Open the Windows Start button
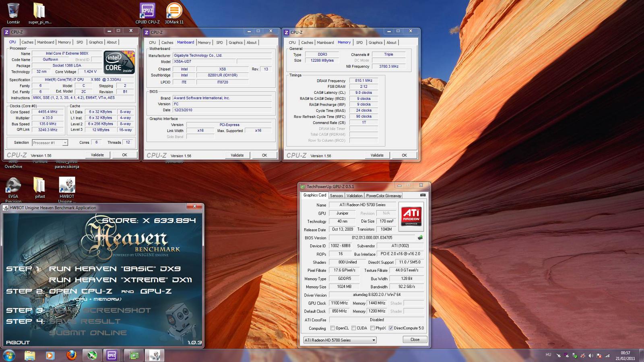Screen dimensions: 644x362 9,355
